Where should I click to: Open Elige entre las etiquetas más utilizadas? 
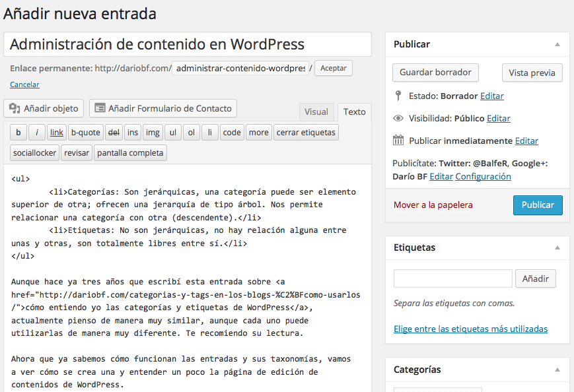click(x=471, y=329)
